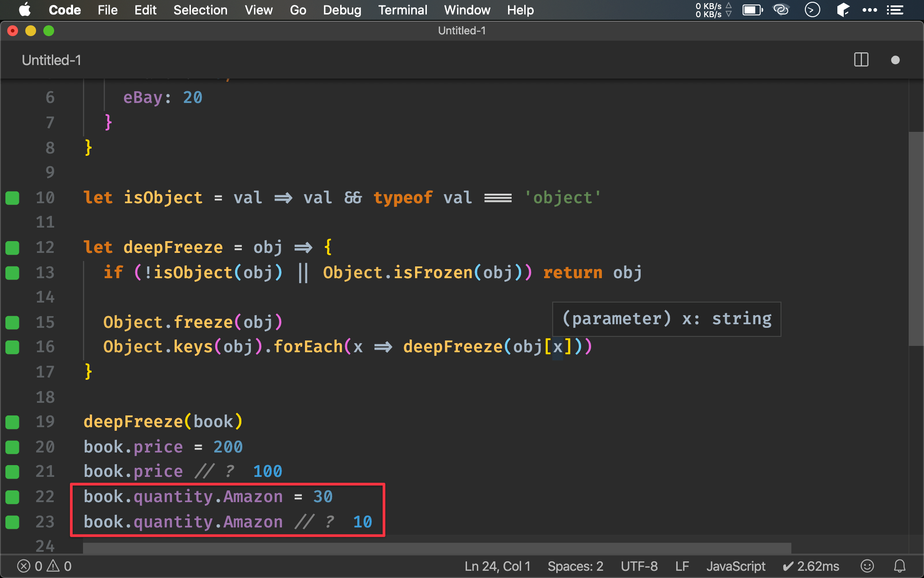Click the errors and warnings status icon
This screenshot has height=578, width=924.
pyautogui.click(x=44, y=566)
